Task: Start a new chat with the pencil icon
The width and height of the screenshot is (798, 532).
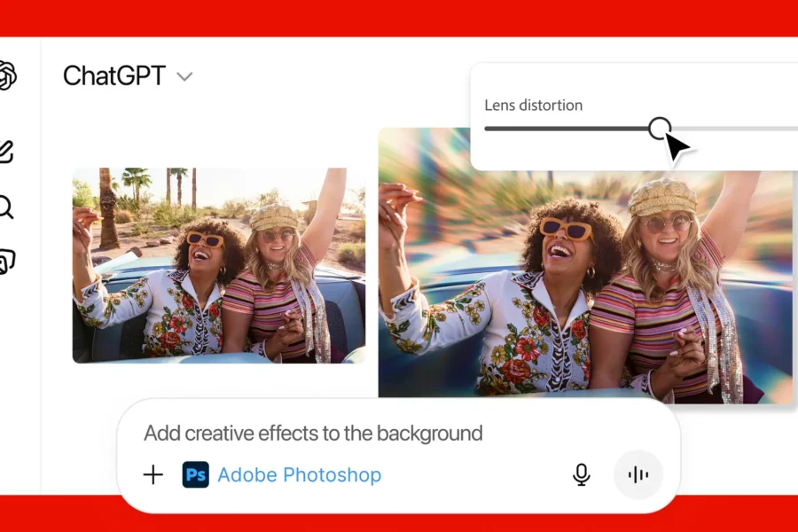Action: coord(5,152)
